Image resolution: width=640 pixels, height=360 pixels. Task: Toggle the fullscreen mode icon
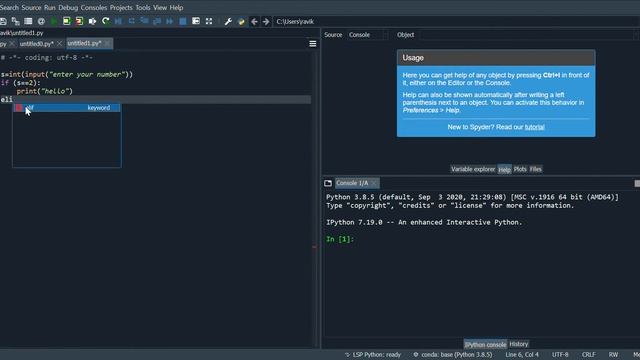pyautogui.click(x=209, y=21)
